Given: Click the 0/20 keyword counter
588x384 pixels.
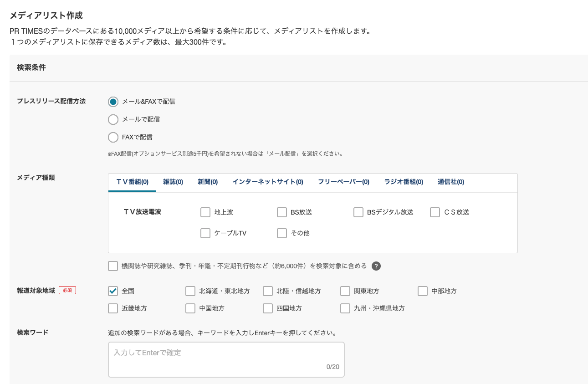Looking at the screenshot, I should coord(333,367).
